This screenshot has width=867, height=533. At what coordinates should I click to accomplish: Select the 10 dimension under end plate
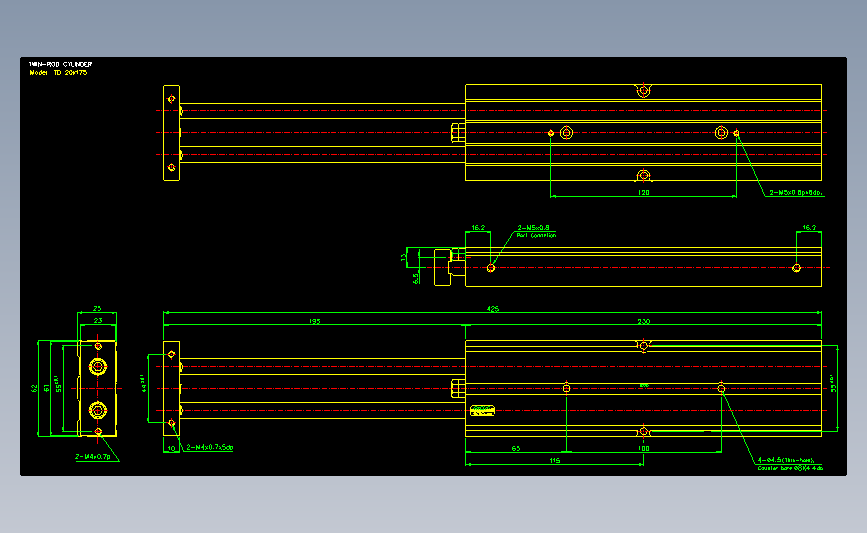171,448
